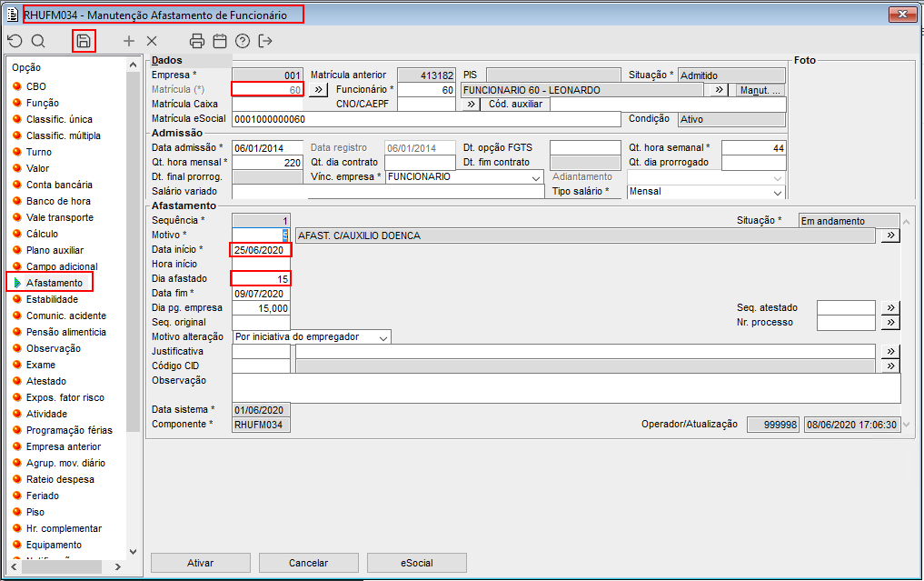Click the search magnifier toolbar icon
This screenshot has height=581, width=924.
pyautogui.click(x=38, y=41)
